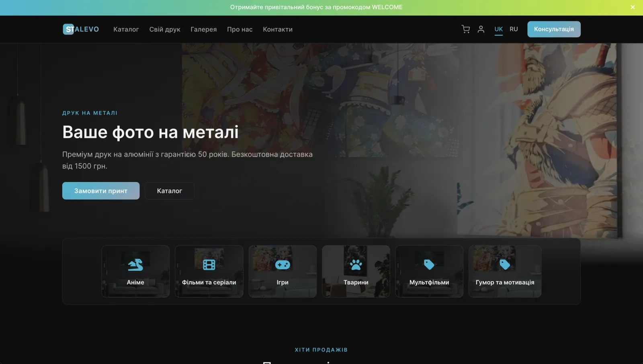643x364 pixels.
Task: Click the Консультація button
Action: point(554,29)
